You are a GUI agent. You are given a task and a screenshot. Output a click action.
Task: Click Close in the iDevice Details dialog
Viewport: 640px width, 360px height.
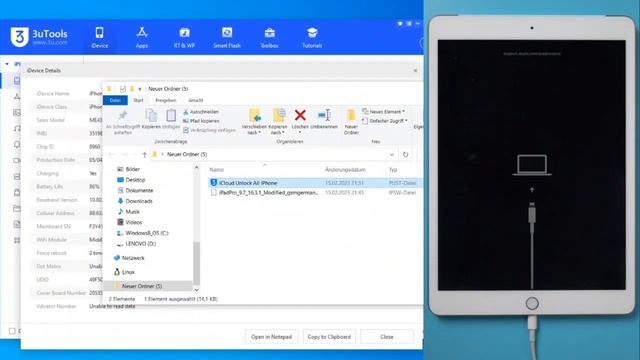point(387,337)
